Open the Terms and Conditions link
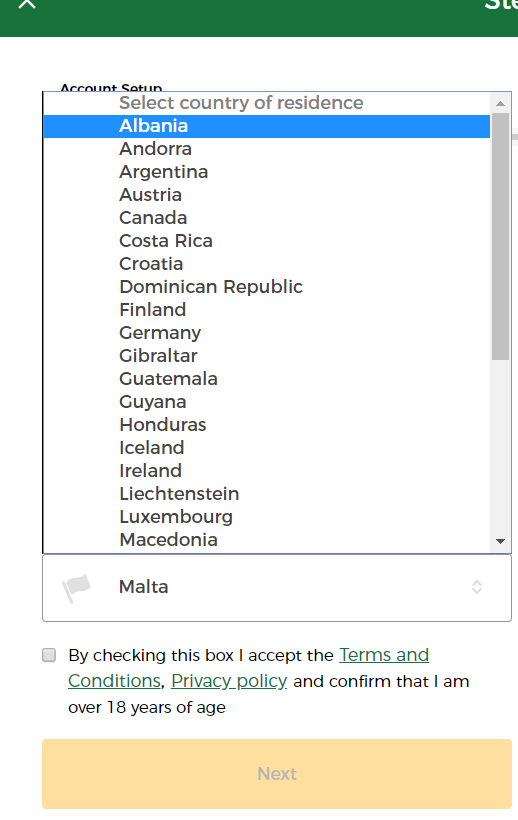The width and height of the screenshot is (518, 820). tap(248, 668)
